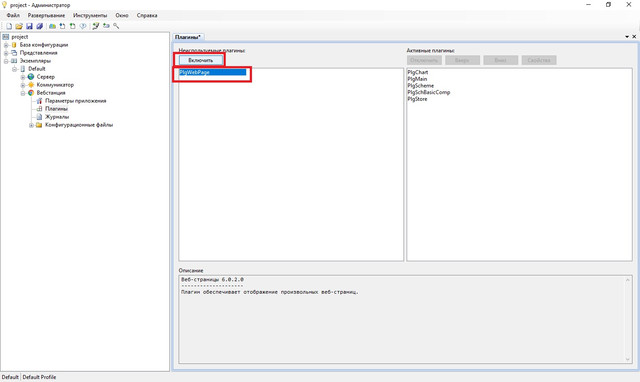Click the Вниз button
Image resolution: width=640 pixels, height=382 pixels.
pyautogui.click(x=500, y=60)
